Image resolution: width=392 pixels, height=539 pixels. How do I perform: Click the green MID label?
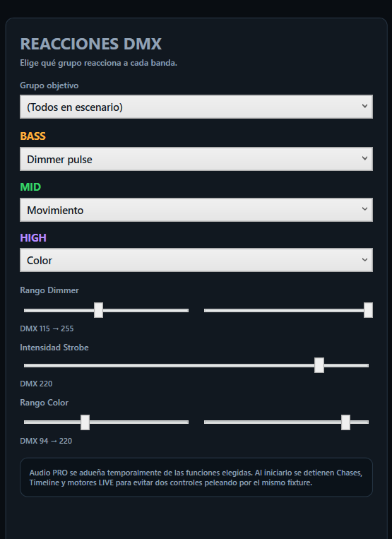point(30,187)
